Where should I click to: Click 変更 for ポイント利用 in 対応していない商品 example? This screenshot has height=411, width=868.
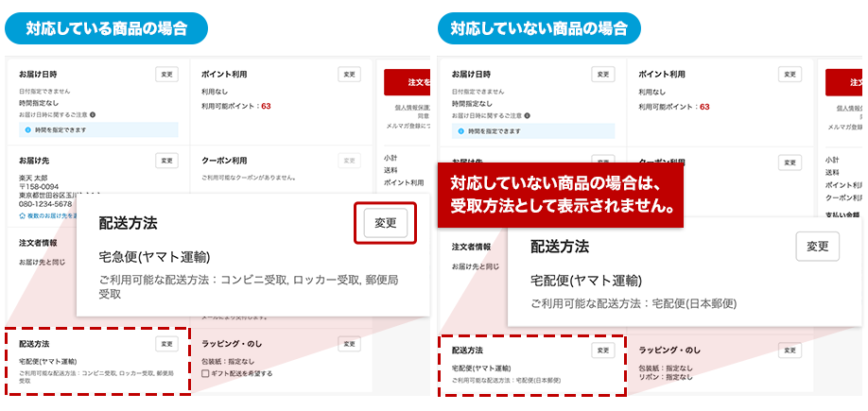click(790, 74)
